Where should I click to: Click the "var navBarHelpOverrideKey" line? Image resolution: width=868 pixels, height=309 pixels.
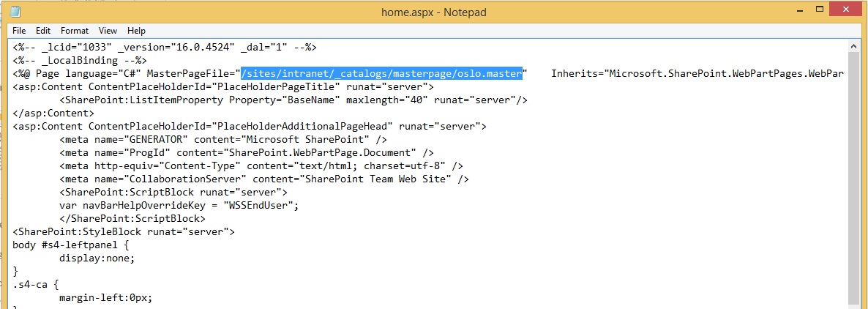[179, 206]
